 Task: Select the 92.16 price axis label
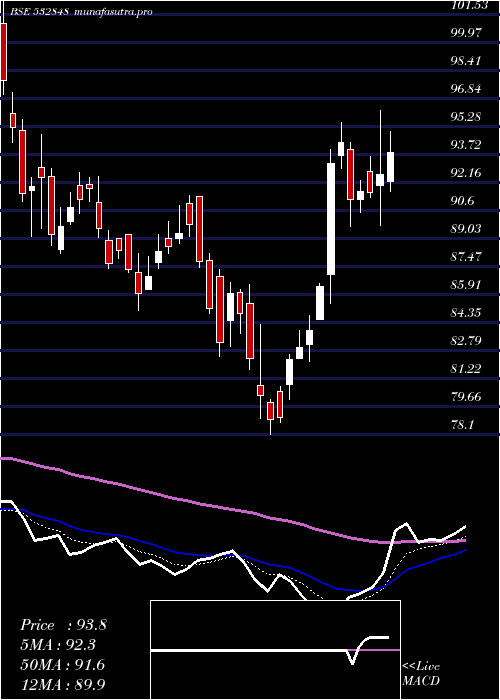pos(467,173)
